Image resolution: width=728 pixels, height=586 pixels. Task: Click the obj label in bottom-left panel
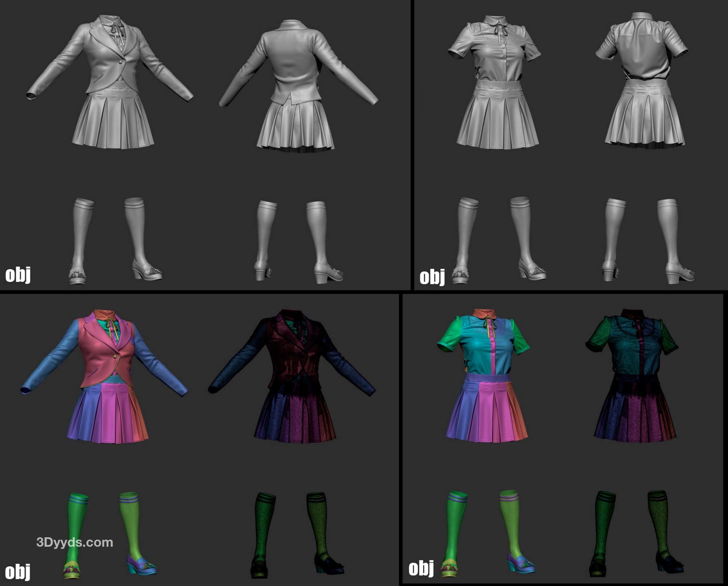point(18,572)
